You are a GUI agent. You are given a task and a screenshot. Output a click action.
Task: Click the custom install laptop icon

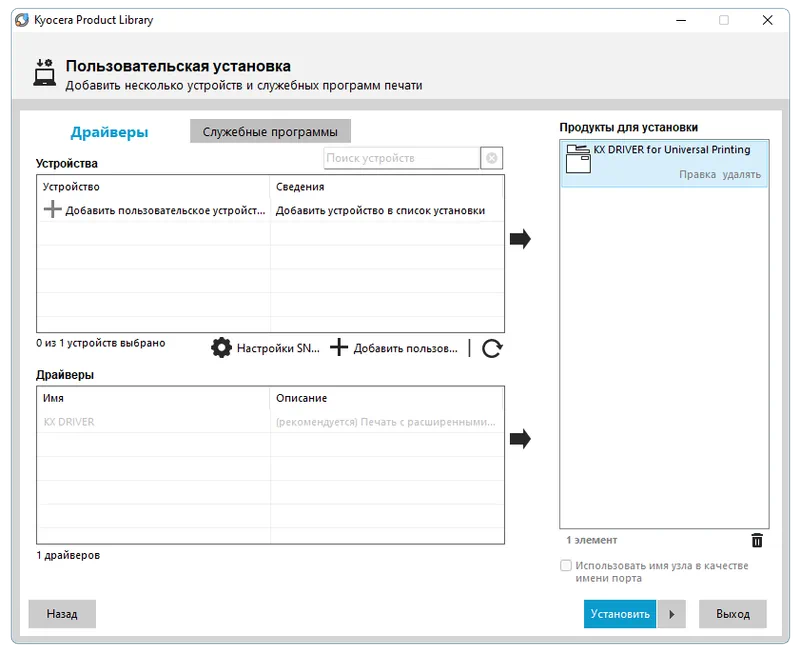pos(45,72)
